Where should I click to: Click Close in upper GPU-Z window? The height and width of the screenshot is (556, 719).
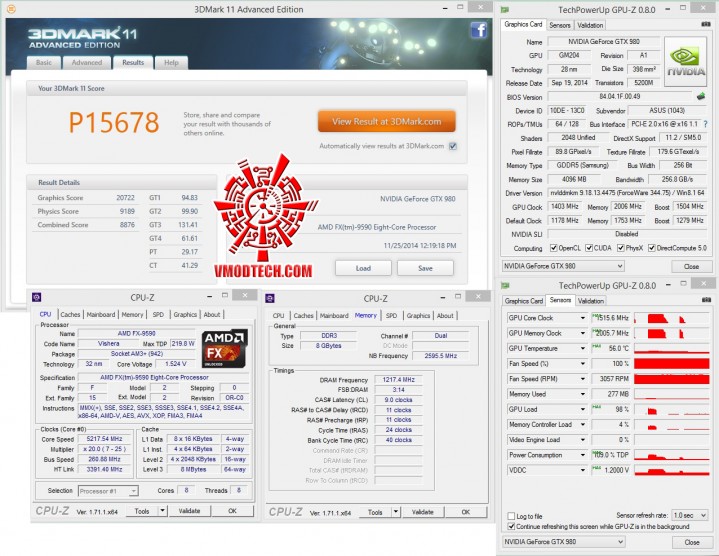pyautogui.click(x=691, y=266)
